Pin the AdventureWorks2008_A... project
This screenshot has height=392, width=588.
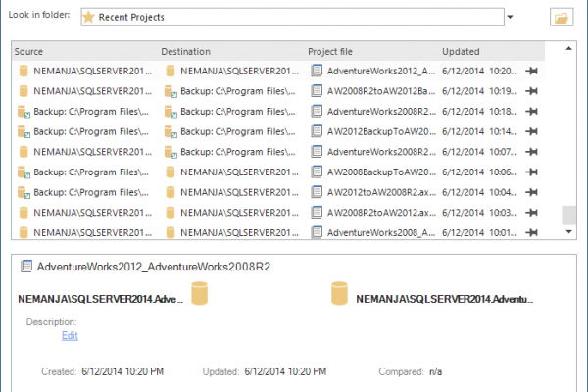[532, 233]
